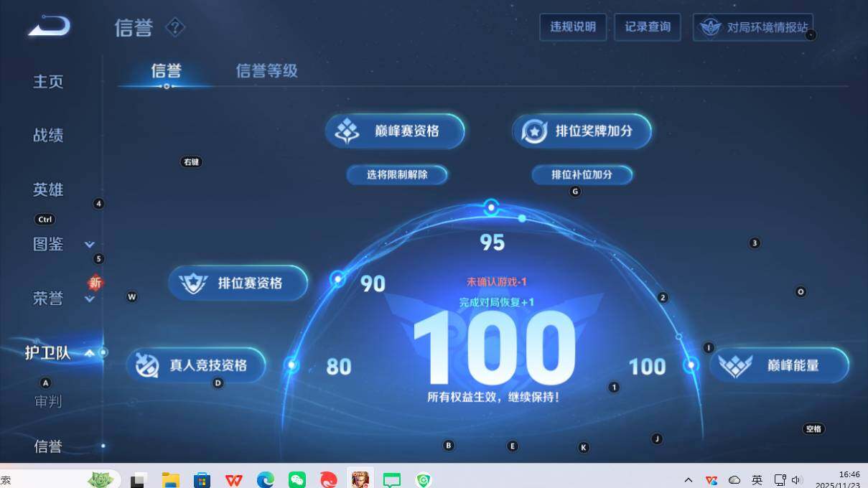Click the 完成对局恢复+1 text
868x488 pixels.
pos(497,303)
